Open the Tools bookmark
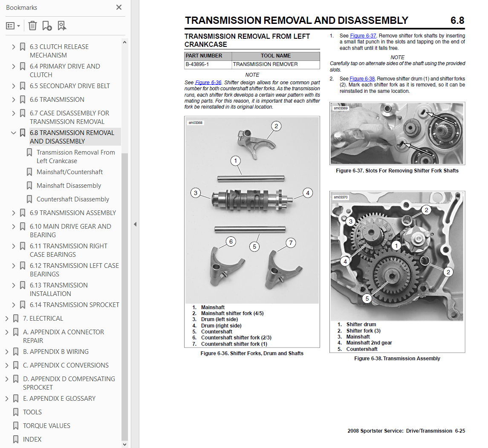Viewport: 488px width, 448px height. coord(32,412)
